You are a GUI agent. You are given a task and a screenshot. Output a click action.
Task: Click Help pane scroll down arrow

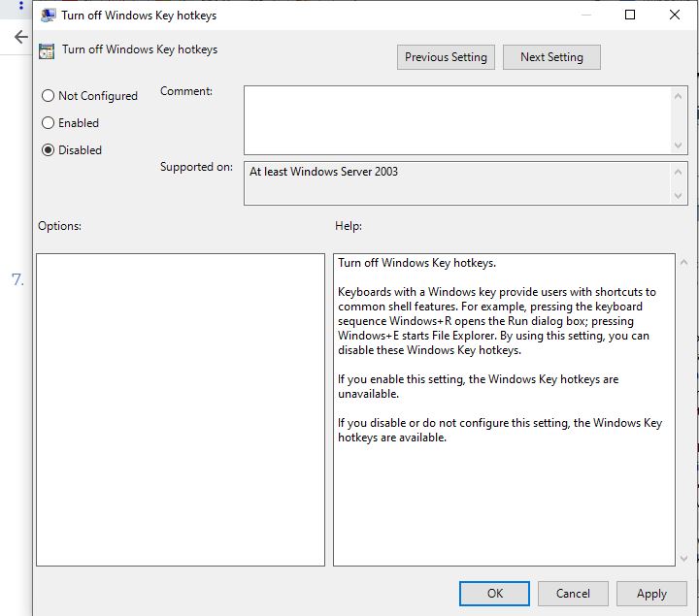pyautogui.click(x=683, y=558)
